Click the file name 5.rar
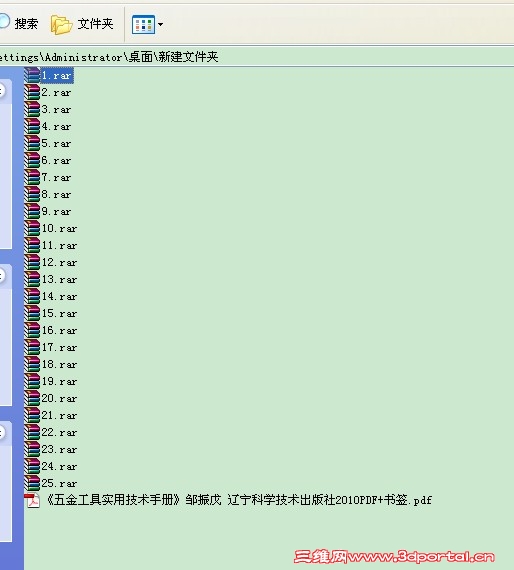Image resolution: width=514 pixels, height=570 pixels. 56,144
